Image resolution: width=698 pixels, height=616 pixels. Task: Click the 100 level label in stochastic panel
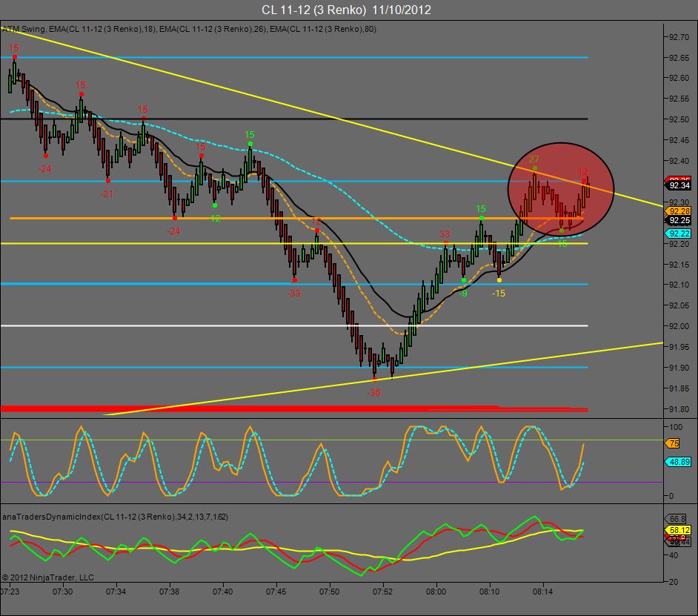676,427
